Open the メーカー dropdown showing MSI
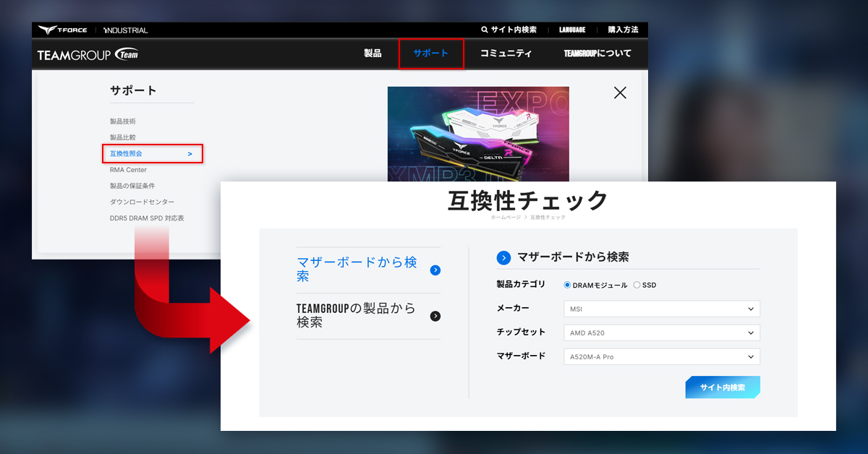The width and height of the screenshot is (868, 454). tap(662, 309)
